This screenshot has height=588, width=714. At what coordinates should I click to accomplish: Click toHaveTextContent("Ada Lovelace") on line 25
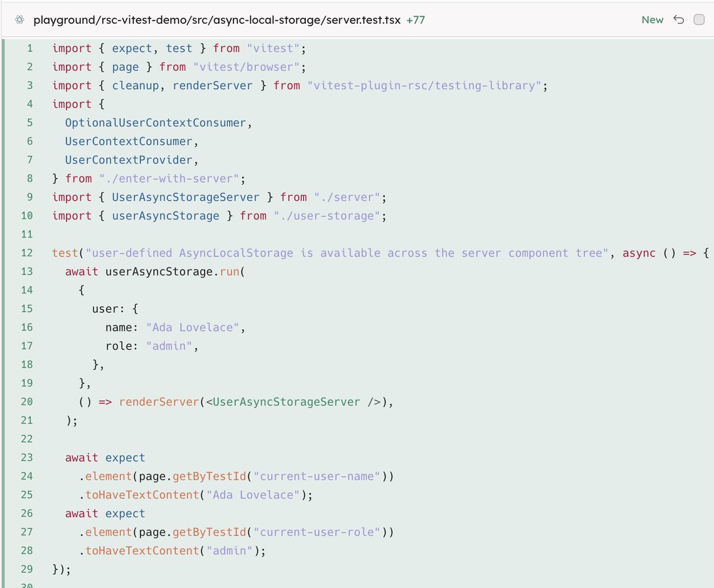[195, 495]
